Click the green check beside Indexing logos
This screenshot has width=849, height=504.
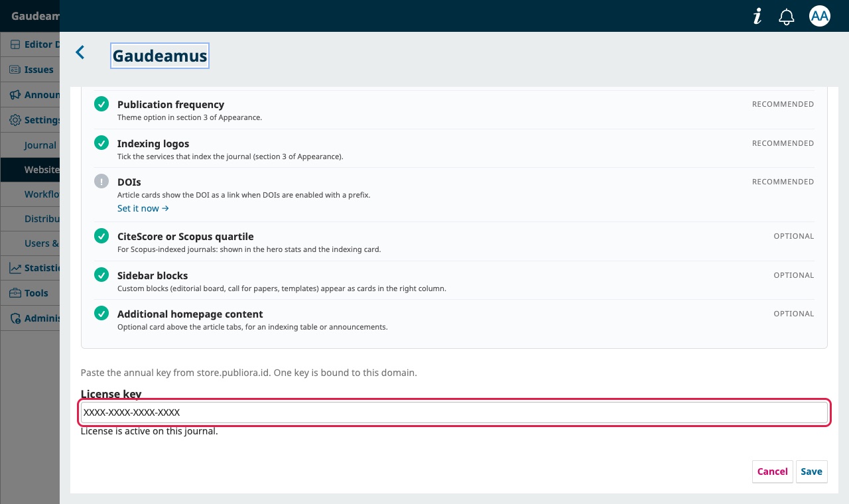pos(101,143)
